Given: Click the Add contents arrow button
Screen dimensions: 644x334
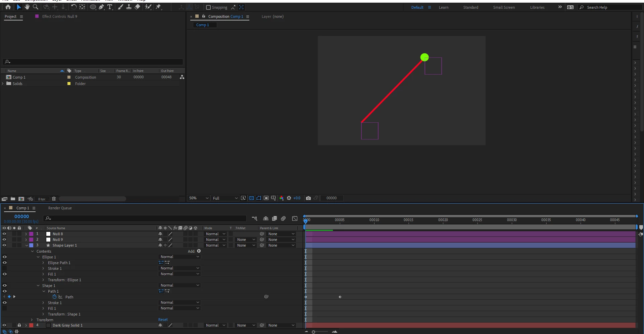Looking at the screenshot, I should [199, 251].
